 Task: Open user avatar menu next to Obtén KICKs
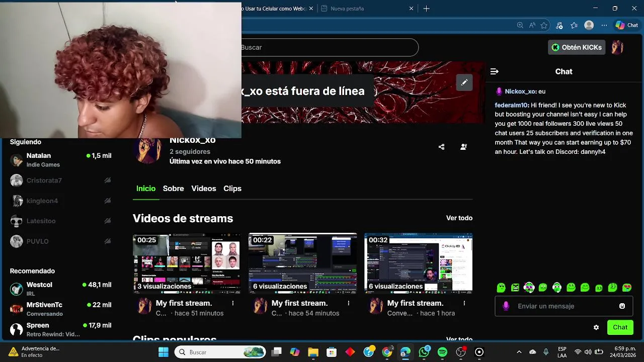(x=617, y=47)
